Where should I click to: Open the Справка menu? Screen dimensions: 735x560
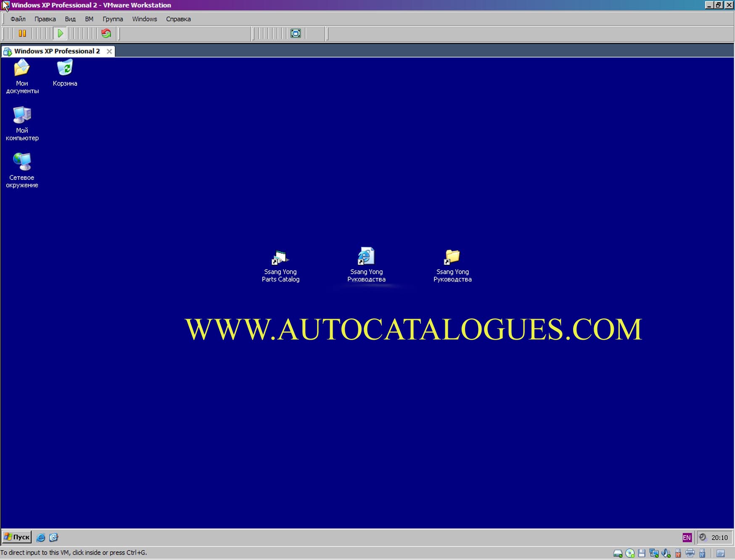[x=178, y=19]
